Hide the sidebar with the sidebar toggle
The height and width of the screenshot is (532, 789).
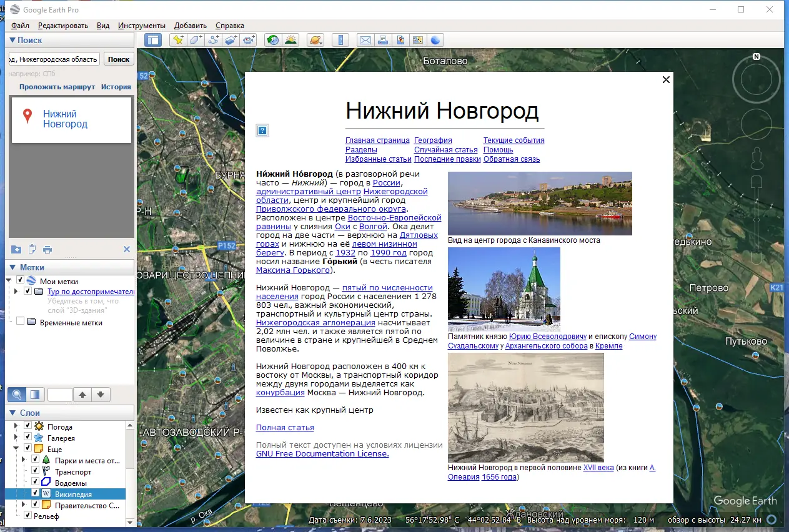click(153, 39)
